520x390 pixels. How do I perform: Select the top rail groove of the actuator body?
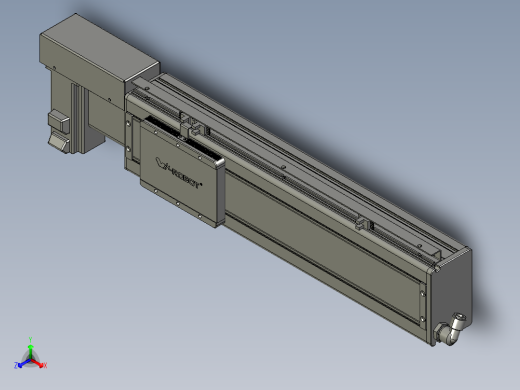coord(300,159)
